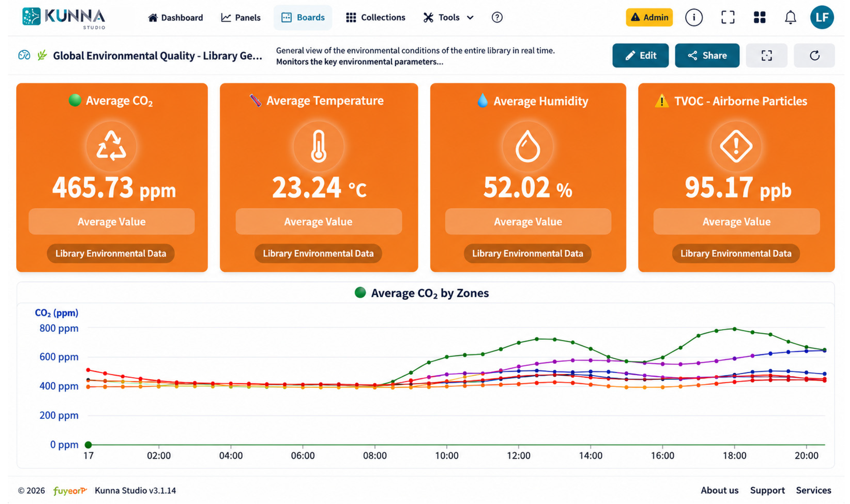850x504 pixels.
Task: Switch to the Panels section
Action: (x=240, y=17)
